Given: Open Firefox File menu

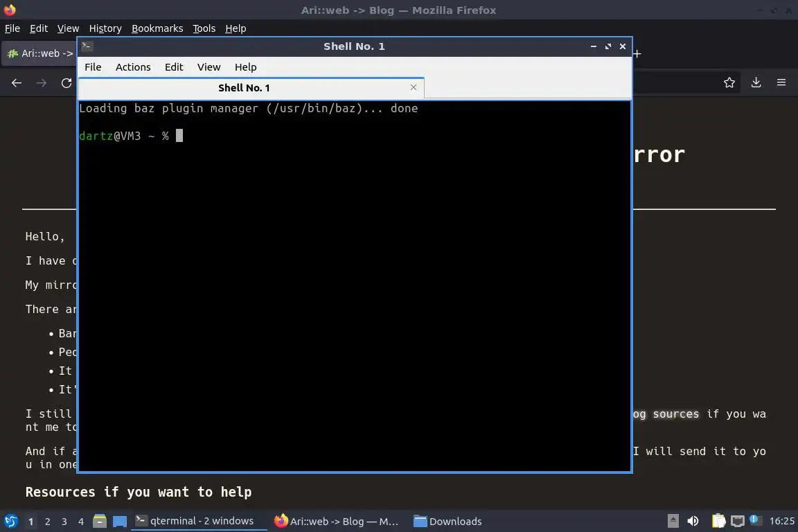Looking at the screenshot, I should pos(12,28).
